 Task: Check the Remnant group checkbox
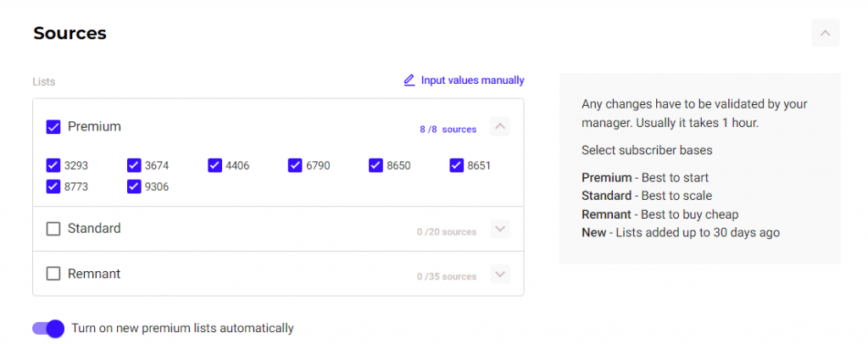[53, 275]
